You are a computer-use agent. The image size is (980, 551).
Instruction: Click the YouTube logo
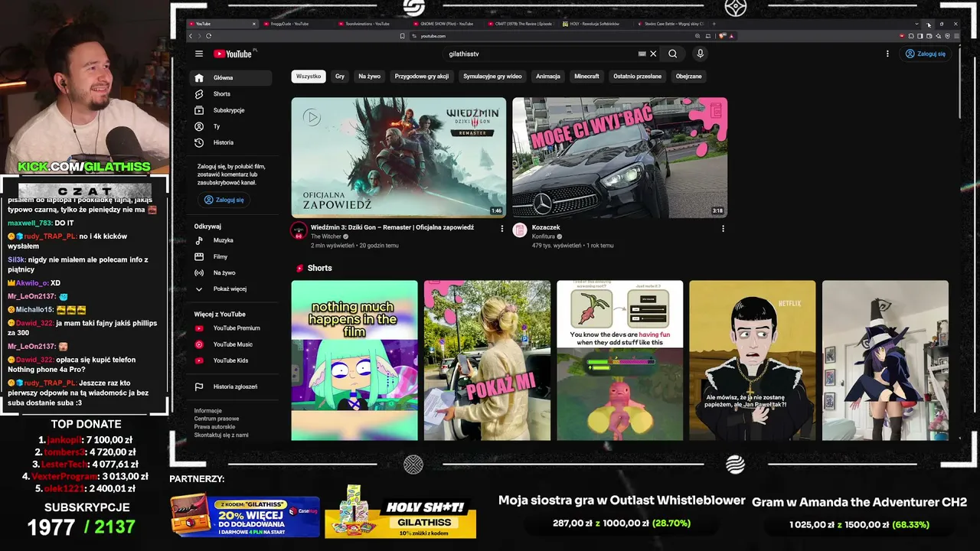[233, 54]
